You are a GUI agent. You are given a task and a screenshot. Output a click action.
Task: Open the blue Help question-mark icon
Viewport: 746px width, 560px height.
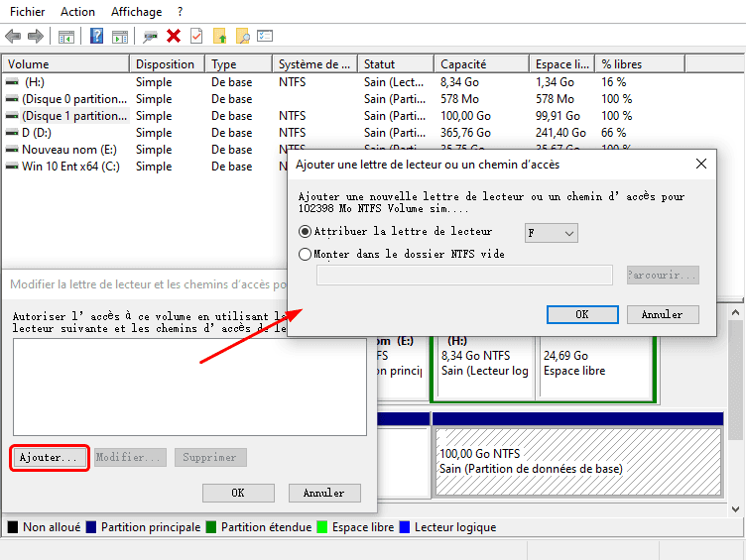point(96,36)
